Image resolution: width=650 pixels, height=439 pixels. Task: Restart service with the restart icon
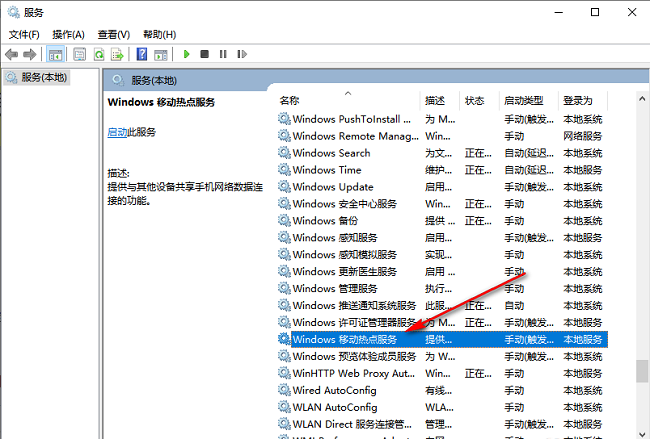[242, 54]
